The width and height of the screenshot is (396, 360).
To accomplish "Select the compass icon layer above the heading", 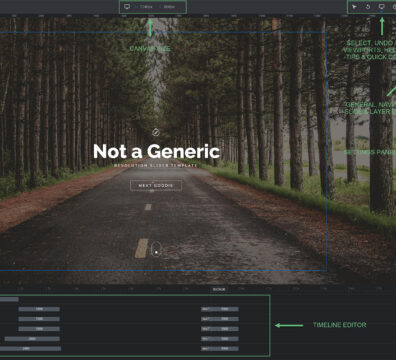I will tap(156, 133).
